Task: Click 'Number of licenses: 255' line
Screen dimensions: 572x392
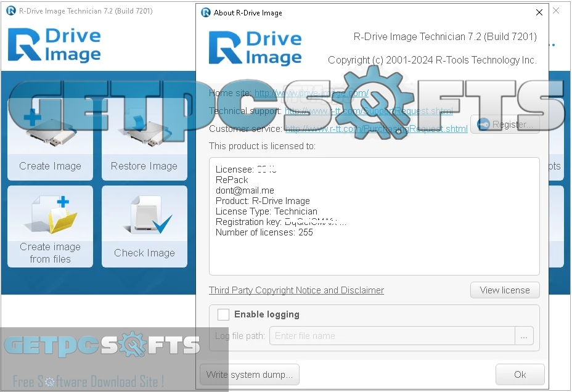Action: [x=264, y=232]
